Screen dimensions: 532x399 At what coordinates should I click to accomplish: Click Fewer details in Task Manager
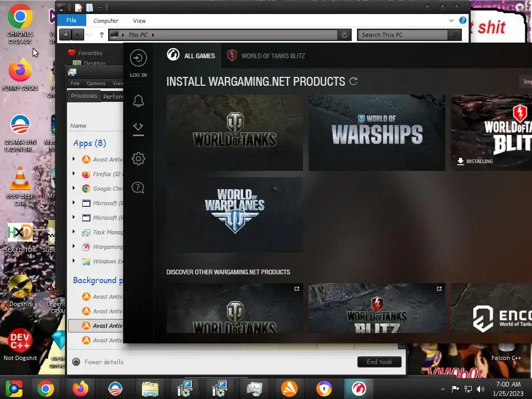pyautogui.click(x=98, y=362)
